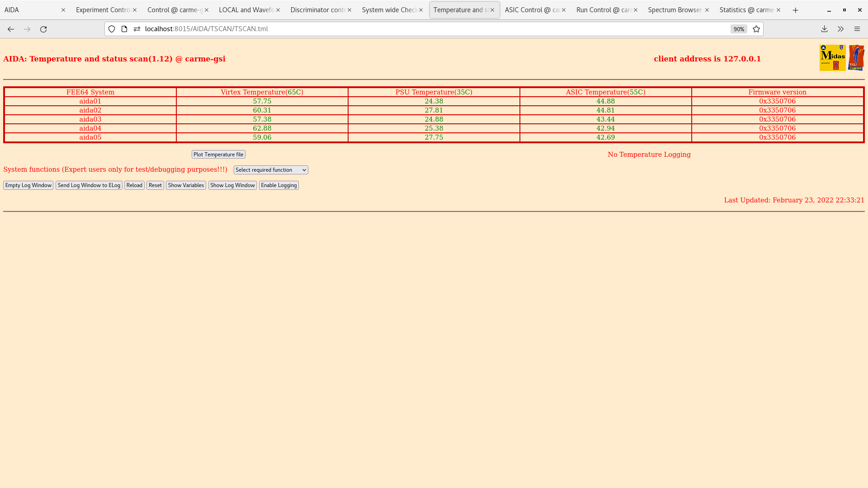Close the Experiment Control tab

click(x=135, y=10)
